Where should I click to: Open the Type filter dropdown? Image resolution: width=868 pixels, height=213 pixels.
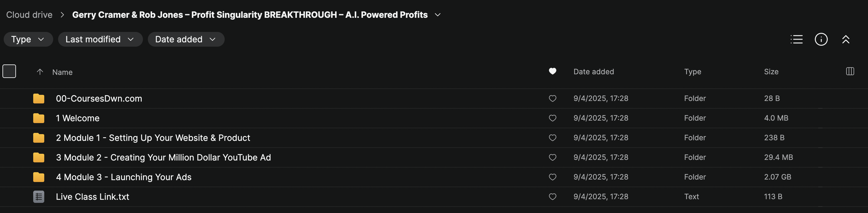tap(28, 39)
